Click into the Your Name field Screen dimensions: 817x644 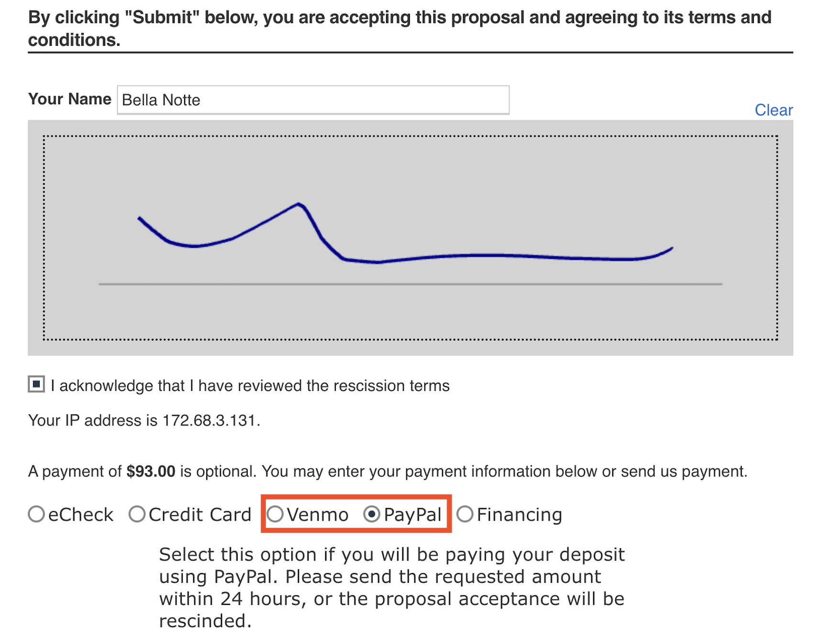tap(313, 100)
